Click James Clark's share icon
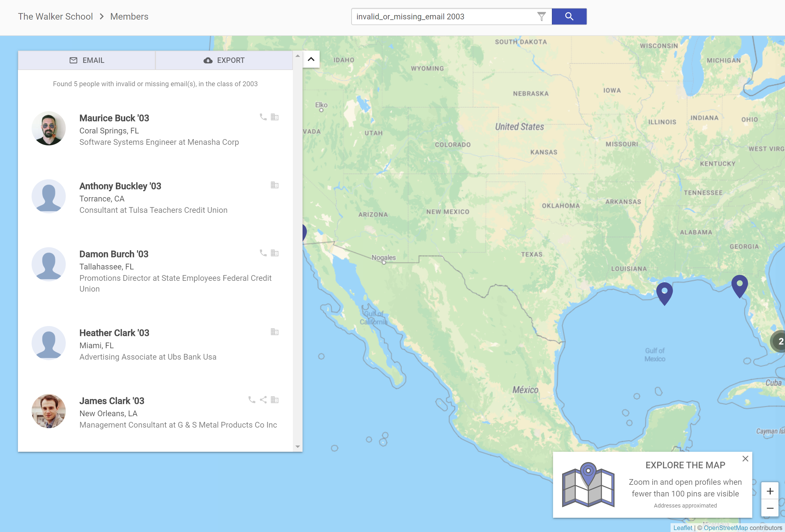This screenshot has height=532, width=785. pyautogui.click(x=263, y=400)
